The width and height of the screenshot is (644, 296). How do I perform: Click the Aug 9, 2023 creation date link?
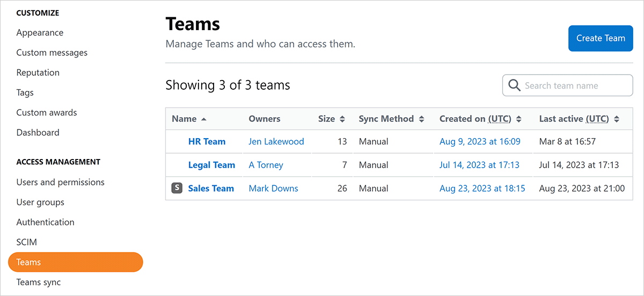pyautogui.click(x=480, y=142)
